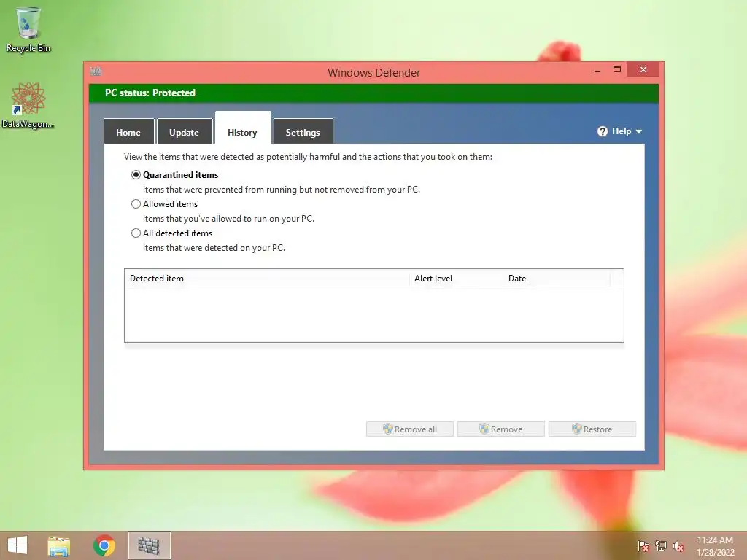
Task: Click the shield icon on Remove all
Action: [x=388, y=429]
